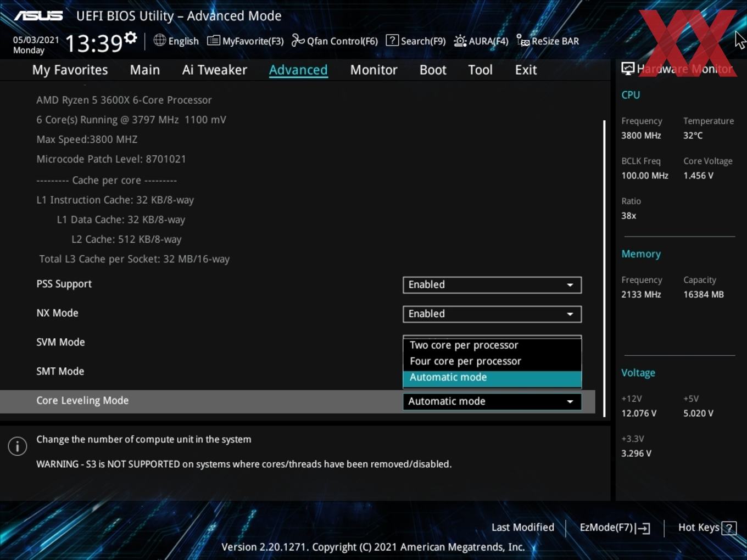
Task: Click the Core Voltage value 1.456 V
Action: tap(698, 176)
